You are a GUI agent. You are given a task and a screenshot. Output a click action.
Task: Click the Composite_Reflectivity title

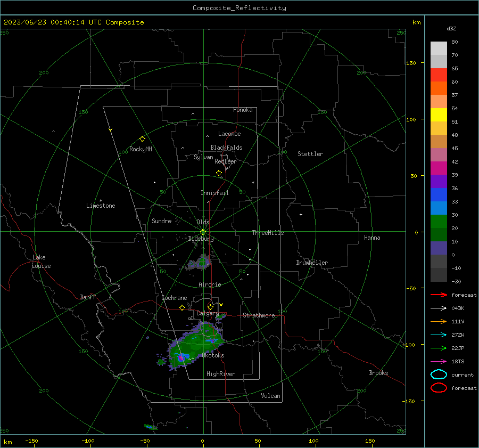pos(240,8)
